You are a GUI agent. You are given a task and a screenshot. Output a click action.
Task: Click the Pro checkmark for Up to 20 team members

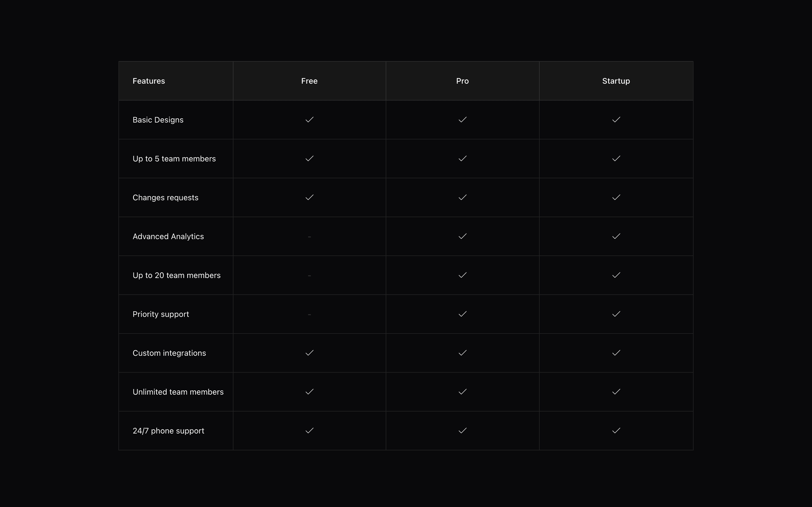click(462, 275)
